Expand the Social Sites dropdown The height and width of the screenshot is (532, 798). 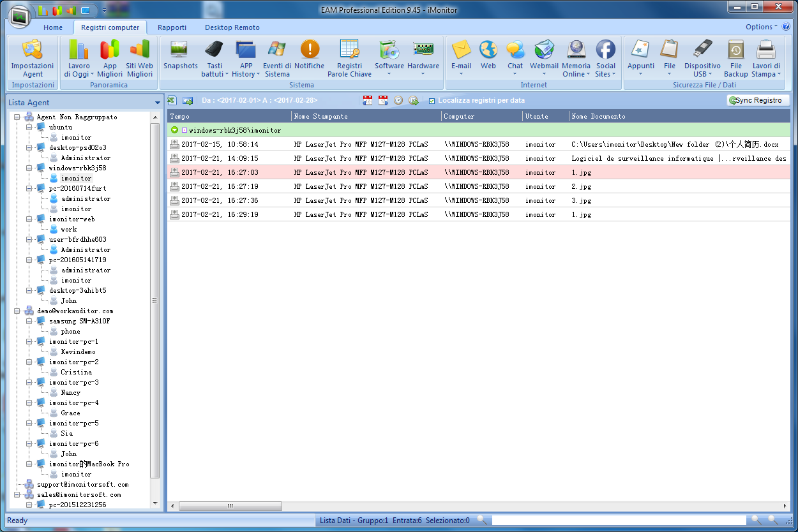click(605, 74)
